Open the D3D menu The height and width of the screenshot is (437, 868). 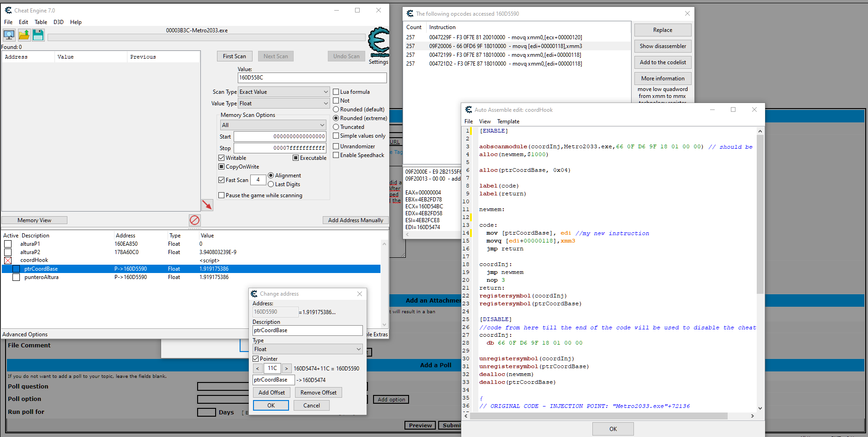point(59,22)
